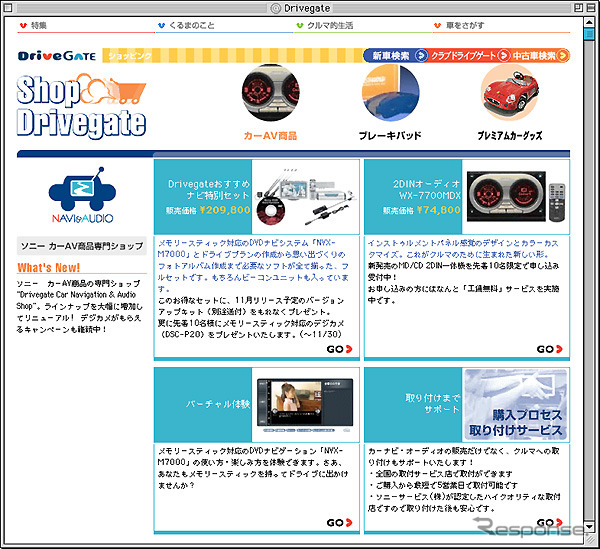This screenshot has height=549, width=600.
Task: Click the virtual experience screen image
Action: [305, 405]
